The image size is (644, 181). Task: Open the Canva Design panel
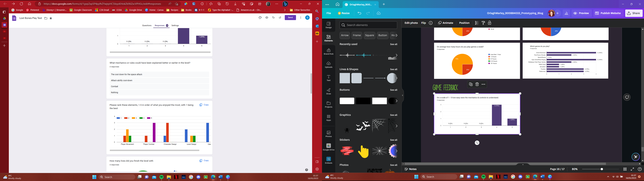pos(329,25)
